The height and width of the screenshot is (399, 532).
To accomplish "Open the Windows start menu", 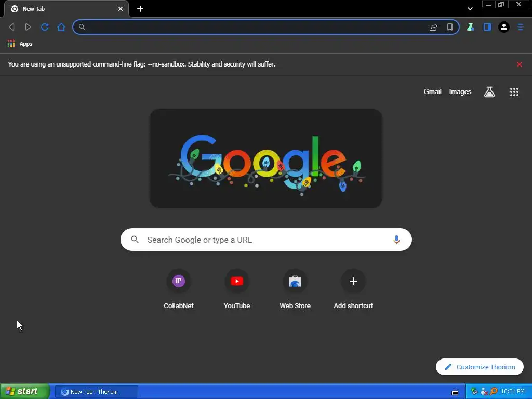I will [24, 392].
